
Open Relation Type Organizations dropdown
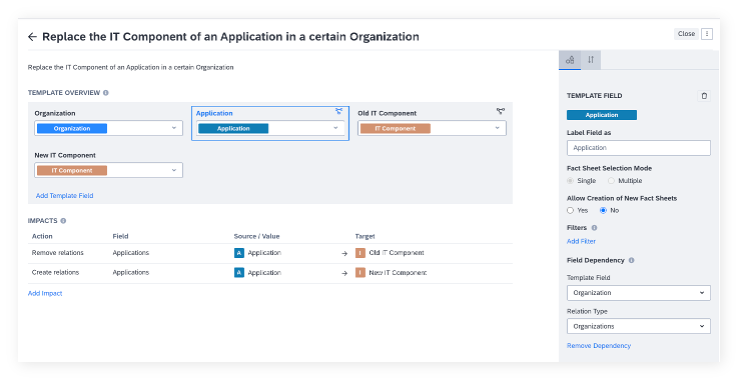[x=639, y=326]
